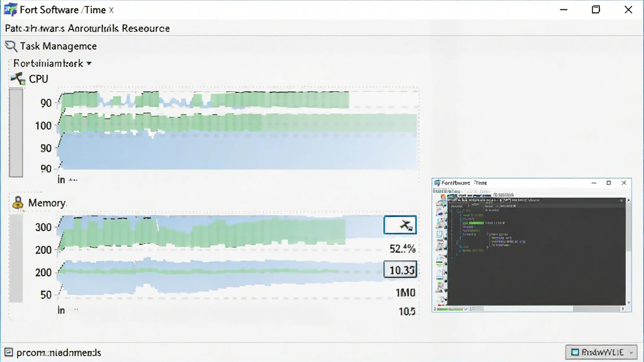
Task: Minimize the small inset window
Action: pyautogui.click(x=594, y=183)
